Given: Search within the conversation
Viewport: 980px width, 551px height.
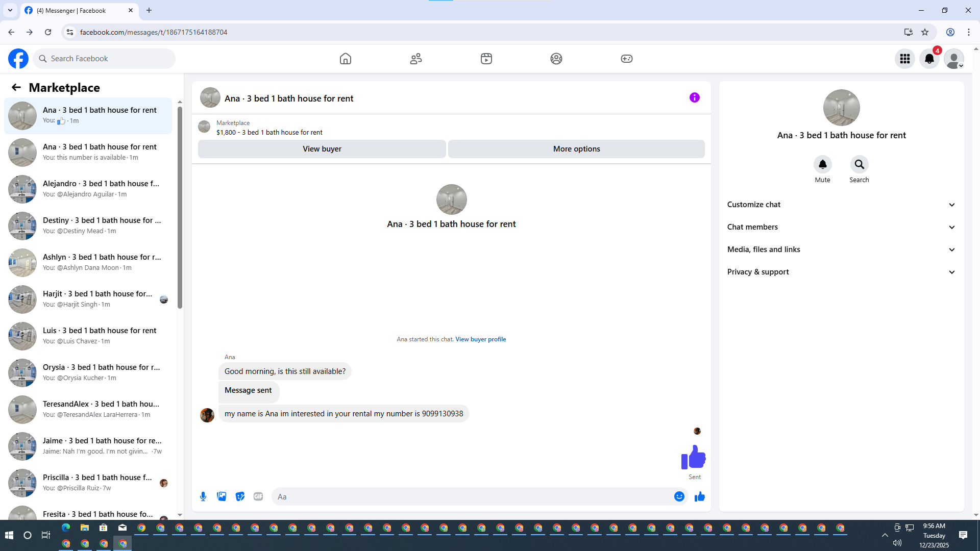Looking at the screenshot, I should 859,164.
